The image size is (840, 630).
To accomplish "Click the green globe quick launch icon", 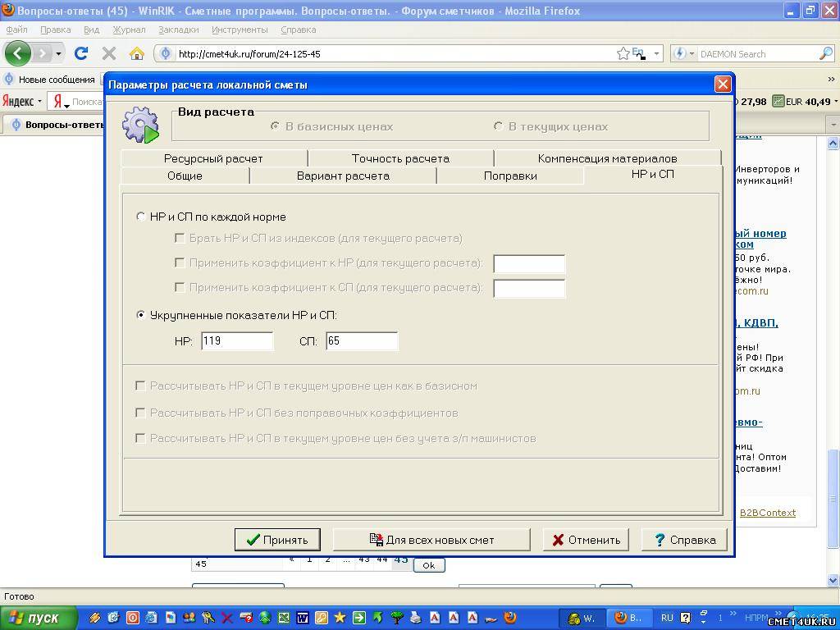I will (x=265, y=618).
